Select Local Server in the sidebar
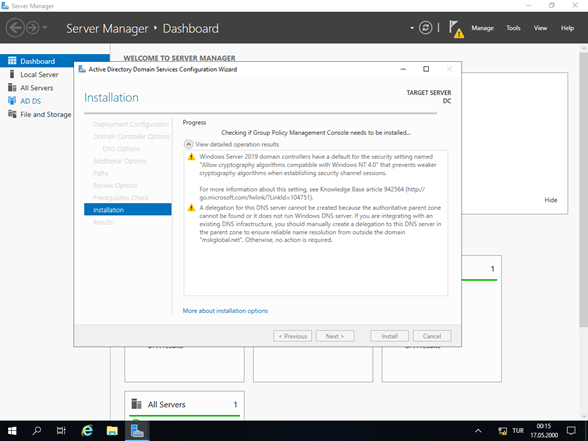588x441 pixels. coord(39,75)
